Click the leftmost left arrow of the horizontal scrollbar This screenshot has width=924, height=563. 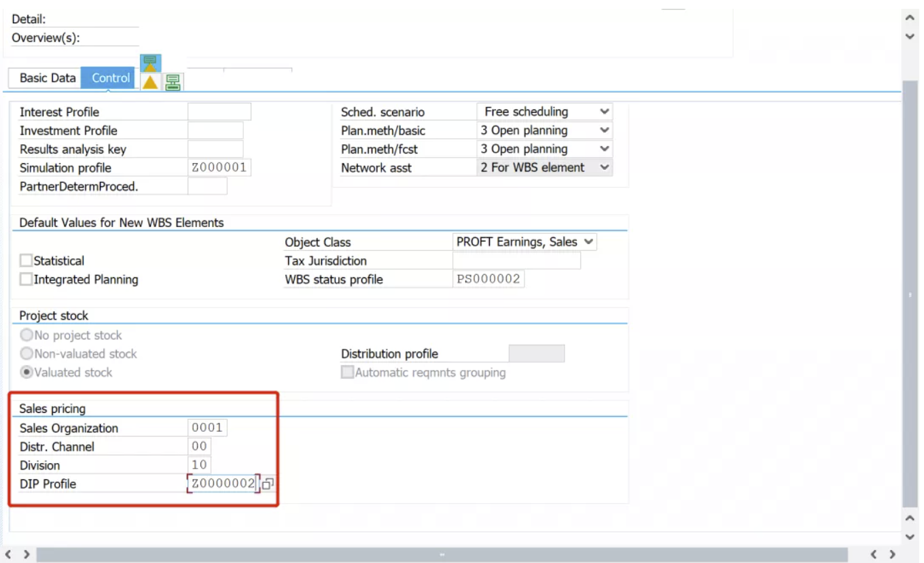coord(9,555)
